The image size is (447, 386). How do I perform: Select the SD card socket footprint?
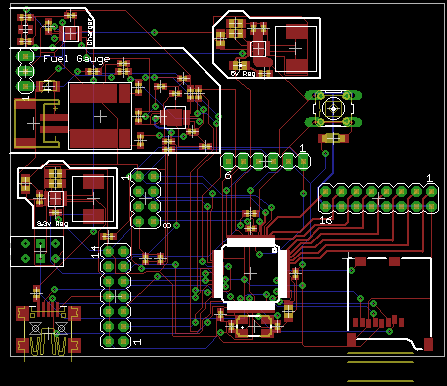(x=390, y=303)
